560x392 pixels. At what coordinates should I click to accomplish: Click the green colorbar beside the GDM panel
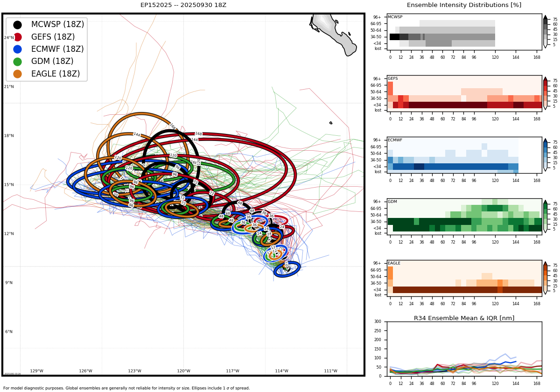(546, 216)
